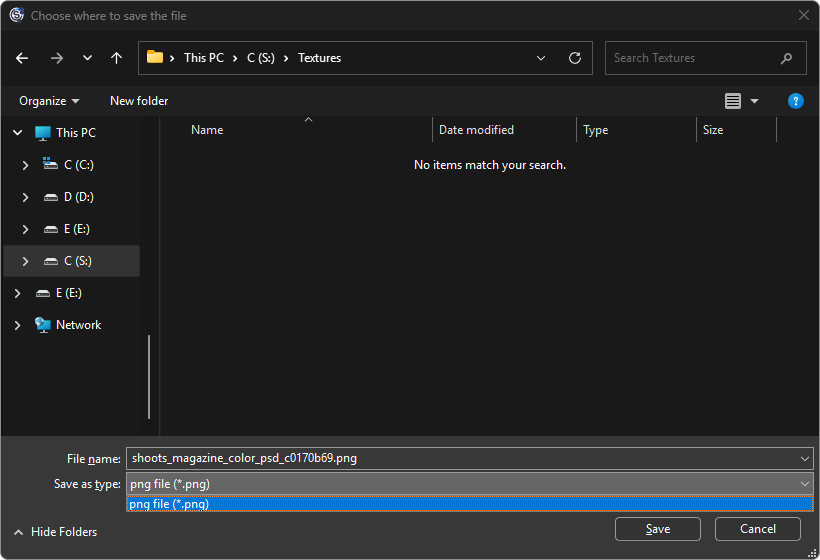The image size is (820, 560).
Task: Open address bar previous locations dropdown
Action: coord(541,58)
